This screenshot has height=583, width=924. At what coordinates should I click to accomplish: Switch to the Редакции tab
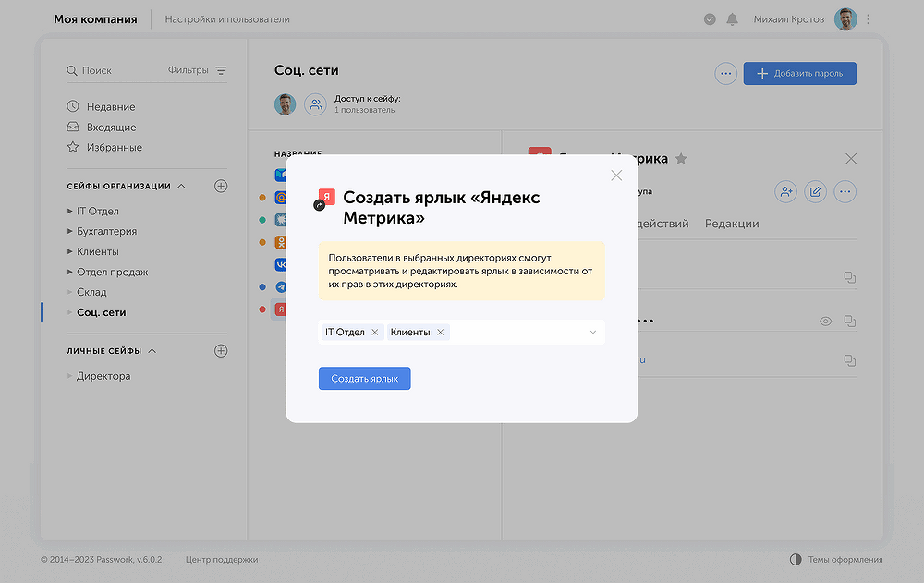tap(732, 224)
